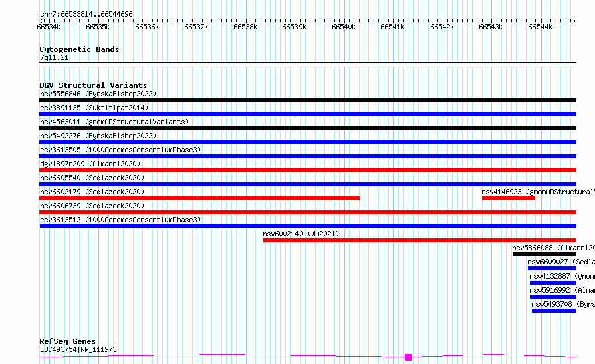Open nsv6609027 variant label

pyautogui.click(x=561, y=262)
